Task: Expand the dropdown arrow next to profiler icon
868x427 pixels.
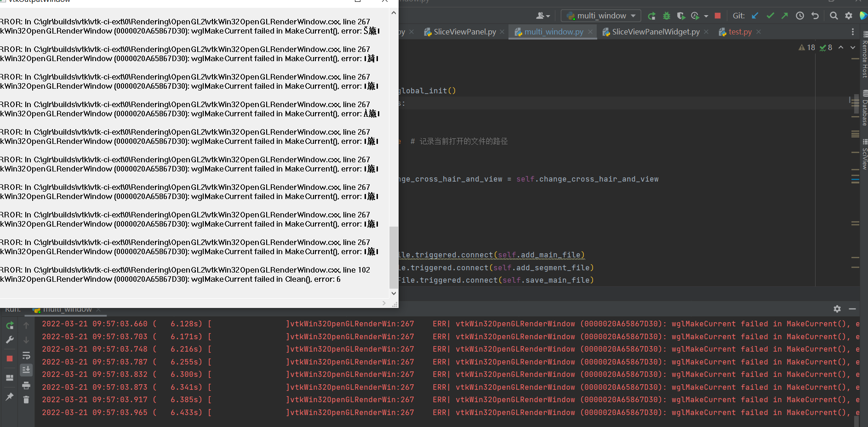Action: [706, 15]
